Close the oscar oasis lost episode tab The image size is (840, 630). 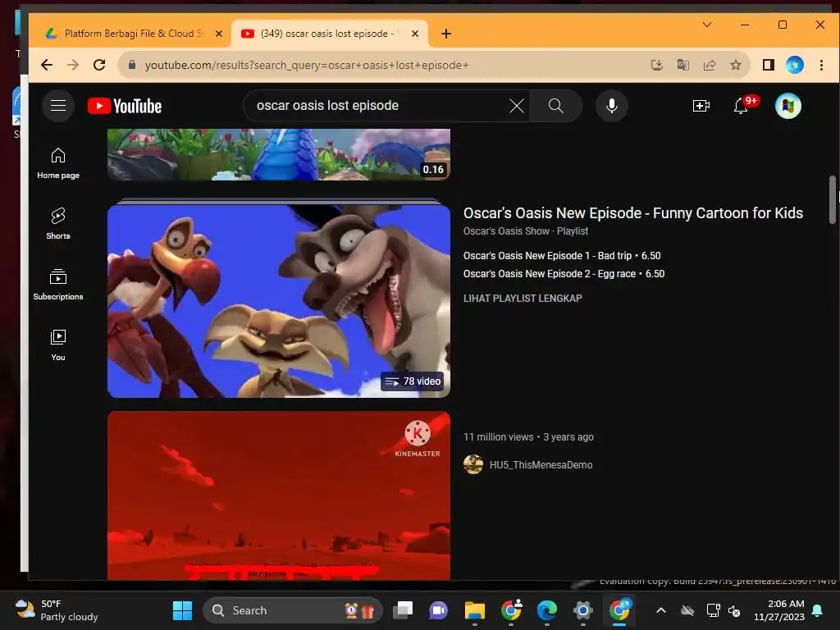(x=414, y=33)
